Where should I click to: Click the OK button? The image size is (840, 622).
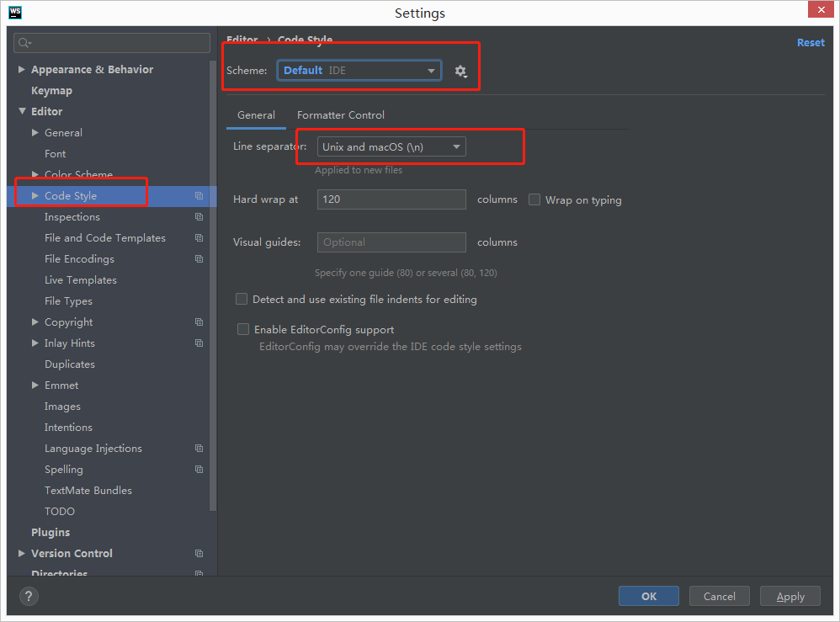(649, 596)
